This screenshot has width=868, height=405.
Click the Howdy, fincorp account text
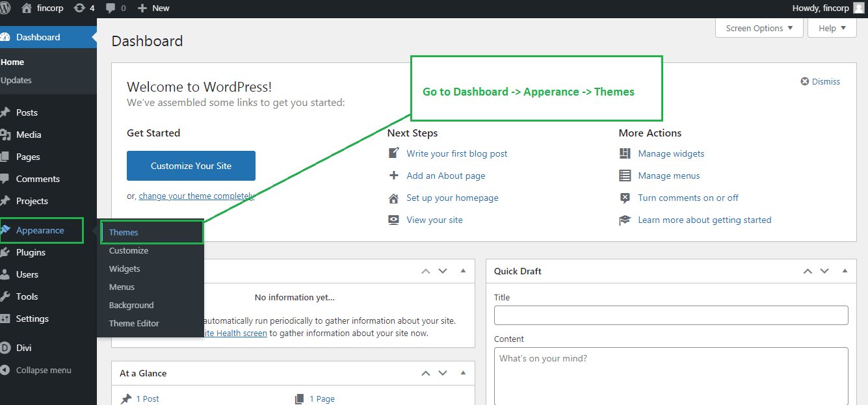821,8
